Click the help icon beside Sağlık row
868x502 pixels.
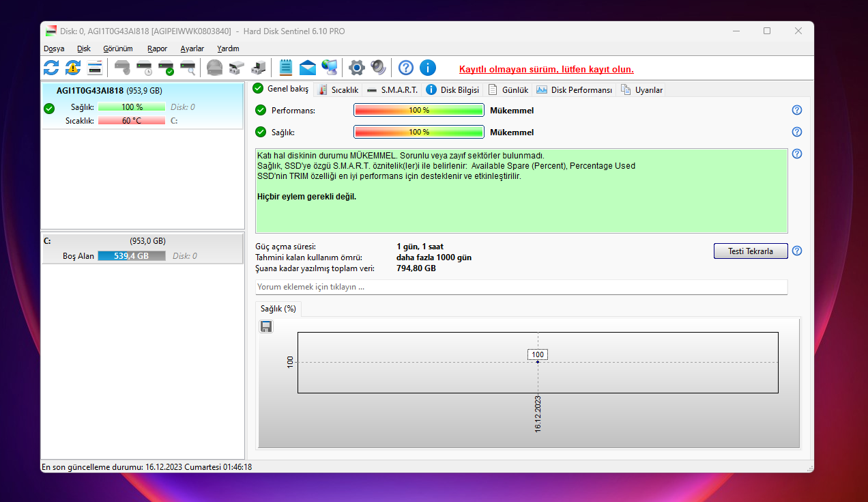coord(796,132)
